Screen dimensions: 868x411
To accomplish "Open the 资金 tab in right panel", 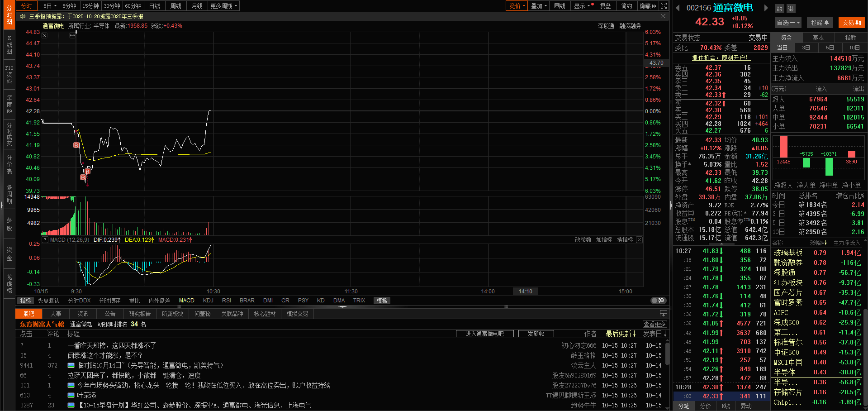I will click(786, 38).
